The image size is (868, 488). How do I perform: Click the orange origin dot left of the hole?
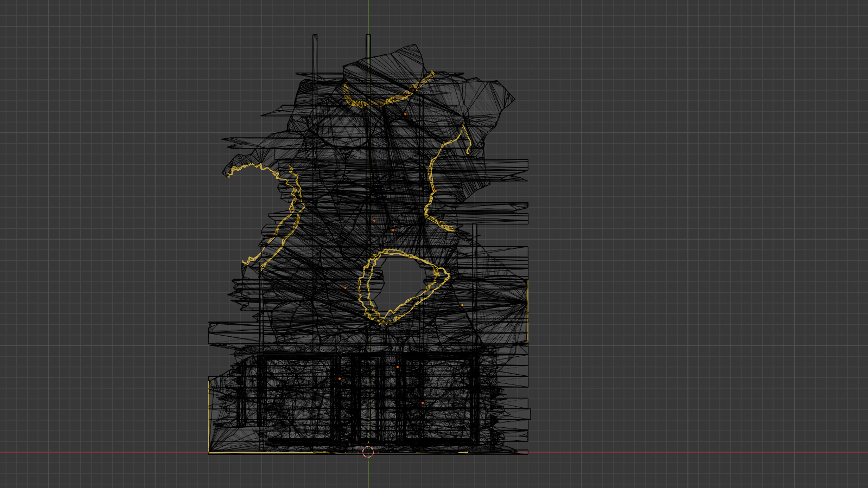[x=345, y=288]
